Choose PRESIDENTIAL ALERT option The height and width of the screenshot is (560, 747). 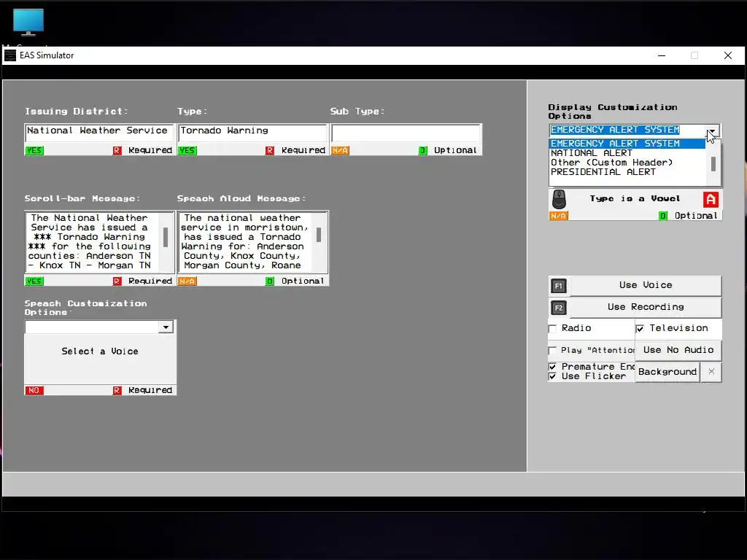(627, 172)
